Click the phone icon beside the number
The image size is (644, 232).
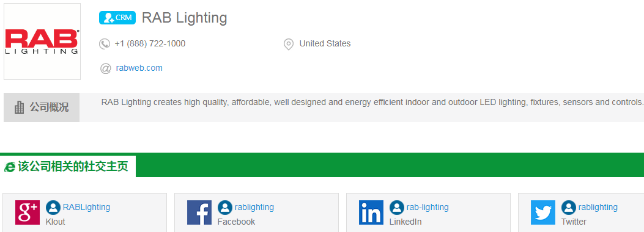click(105, 44)
